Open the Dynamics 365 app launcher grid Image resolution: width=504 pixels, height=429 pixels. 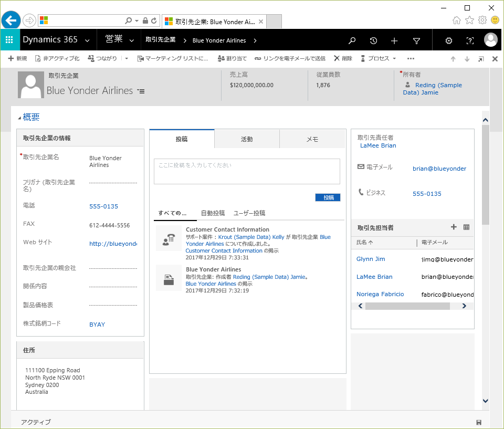tap(9, 40)
